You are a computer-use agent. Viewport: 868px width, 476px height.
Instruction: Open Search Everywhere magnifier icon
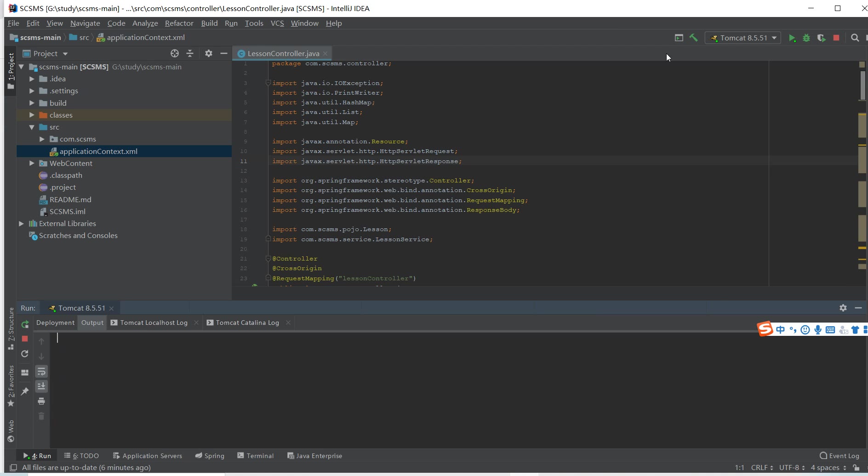(855, 38)
